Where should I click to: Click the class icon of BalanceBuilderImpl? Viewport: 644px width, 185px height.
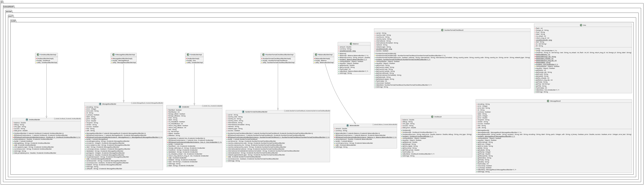(x=316, y=55)
